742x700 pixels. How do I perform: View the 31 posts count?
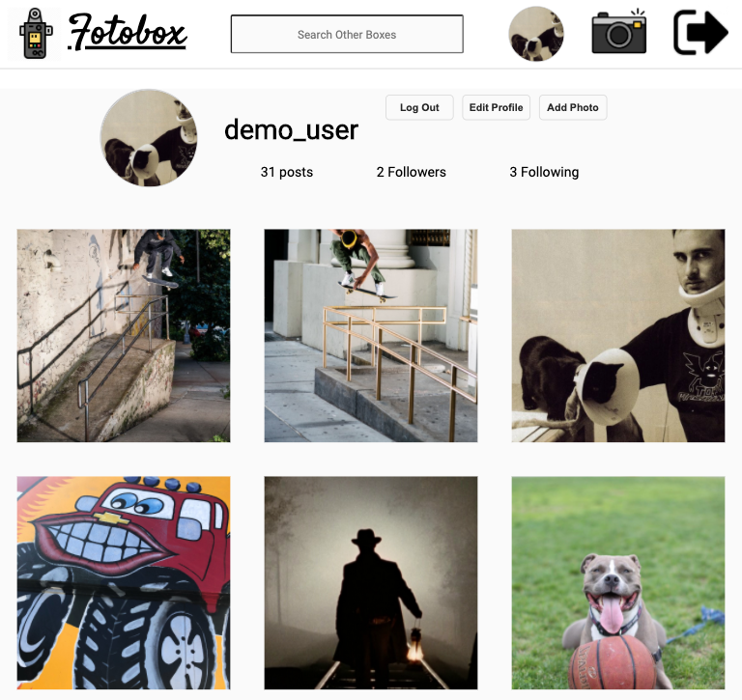point(287,172)
